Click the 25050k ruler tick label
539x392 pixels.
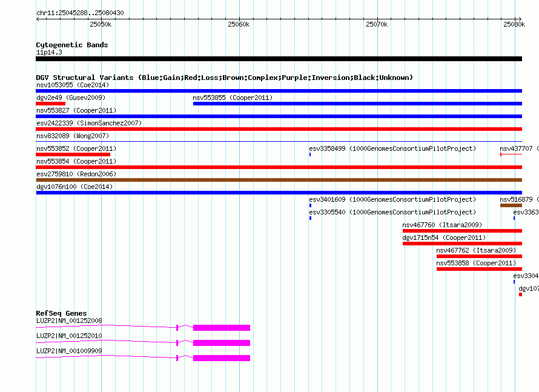[101, 24]
